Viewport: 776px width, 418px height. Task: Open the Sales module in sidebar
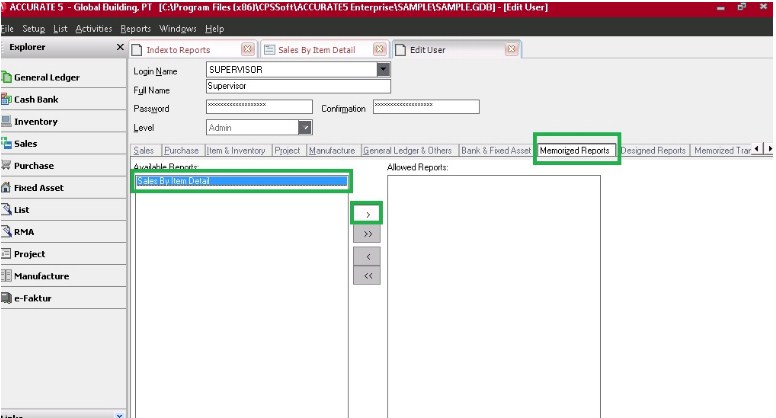(26, 144)
